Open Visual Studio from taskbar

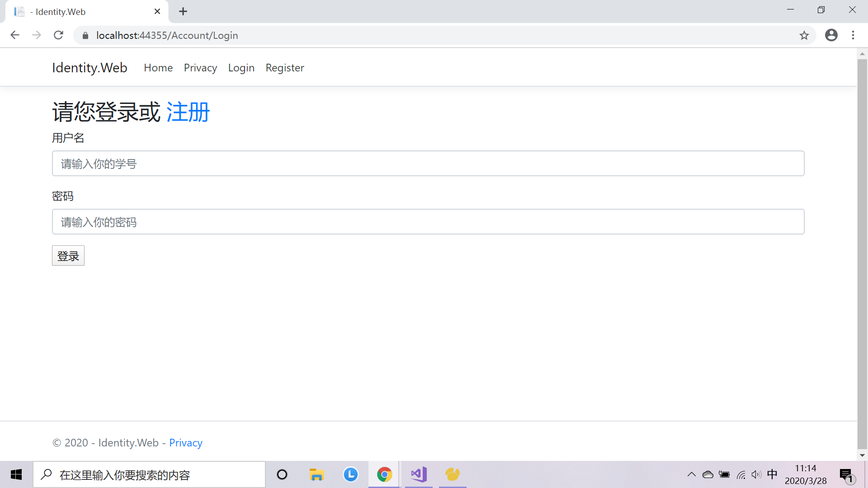pyautogui.click(x=419, y=474)
